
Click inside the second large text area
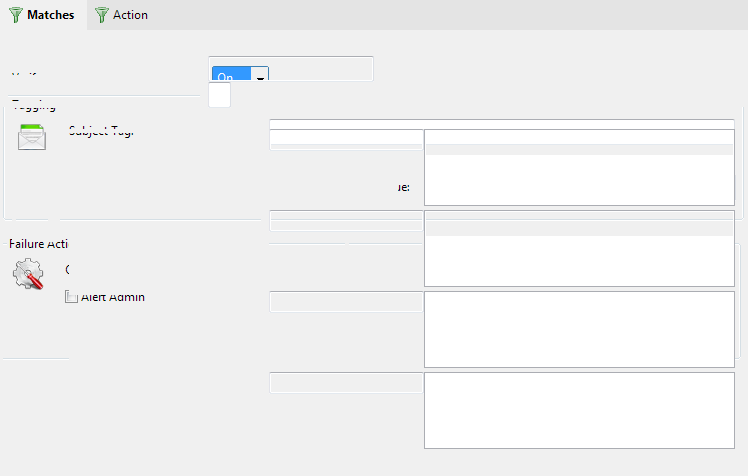(x=579, y=249)
